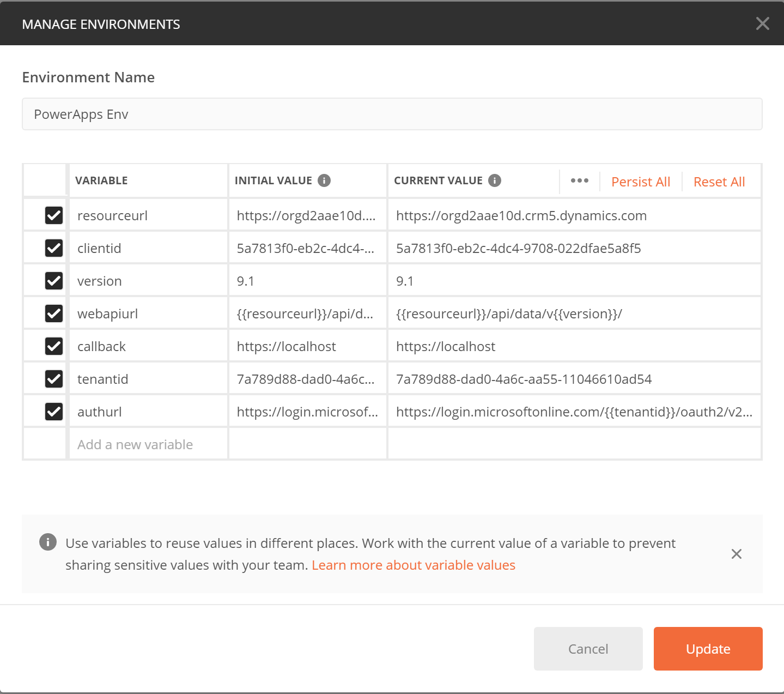This screenshot has width=784, height=694.
Task: Click the Add a new variable field
Action: 148,444
